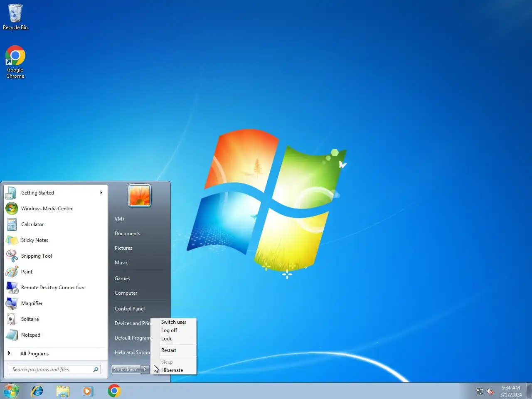
Task: Click the search magnifier icon in Start menu
Action: pyautogui.click(x=96, y=369)
